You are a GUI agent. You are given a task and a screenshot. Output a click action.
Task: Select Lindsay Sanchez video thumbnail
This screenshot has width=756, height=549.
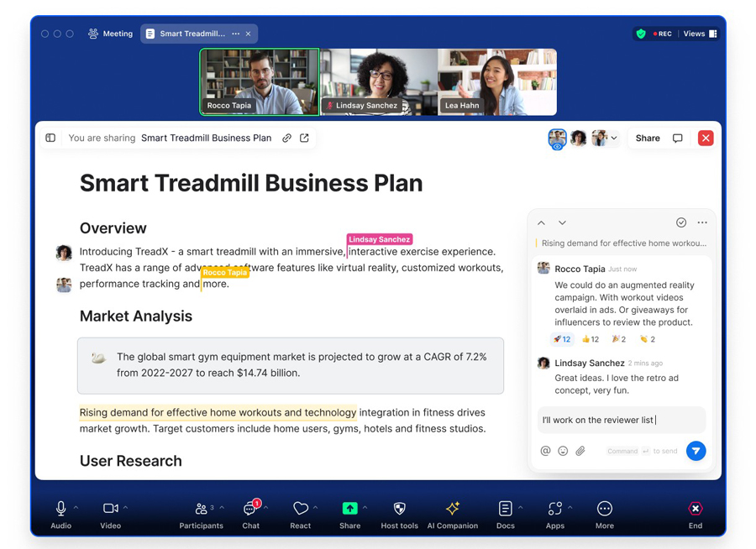pyautogui.click(x=379, y=82)
